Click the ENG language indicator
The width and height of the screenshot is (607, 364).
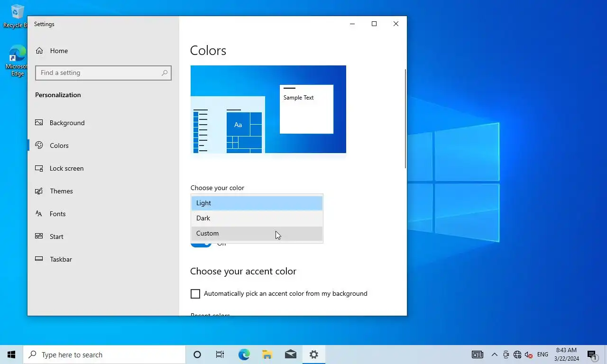(x=543, y=355)
